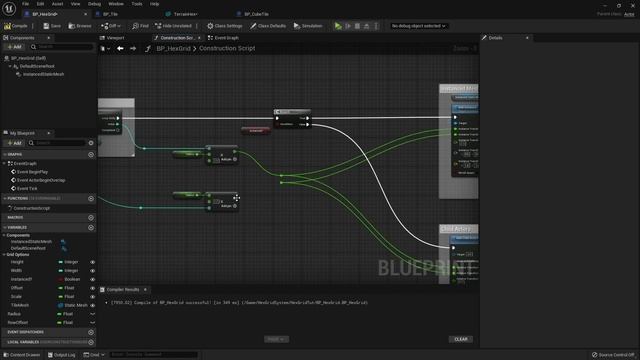Toggle visibility eye for the Height variable

coord(93,262)
